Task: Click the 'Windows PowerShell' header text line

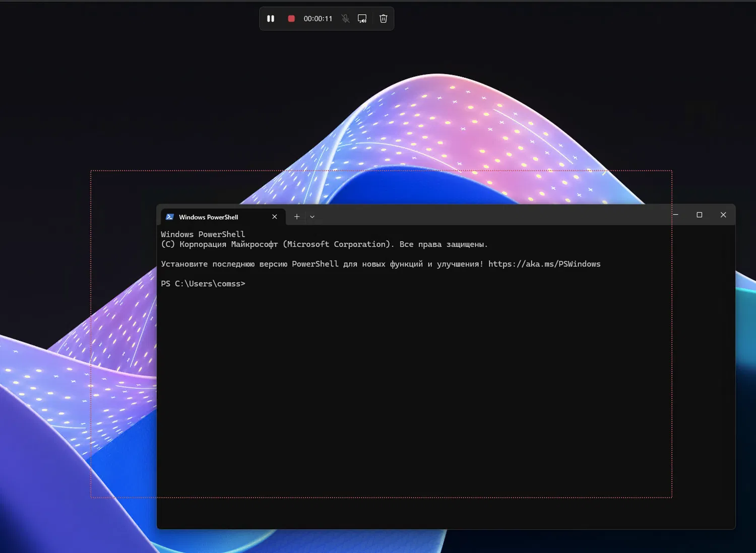Action: coord(203,234)
